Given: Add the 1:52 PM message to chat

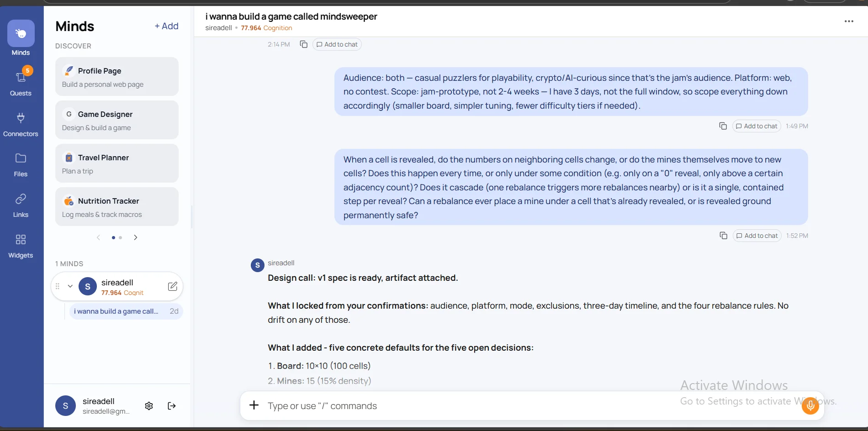Looking at the screenshot, I should [x=757, y=236].
